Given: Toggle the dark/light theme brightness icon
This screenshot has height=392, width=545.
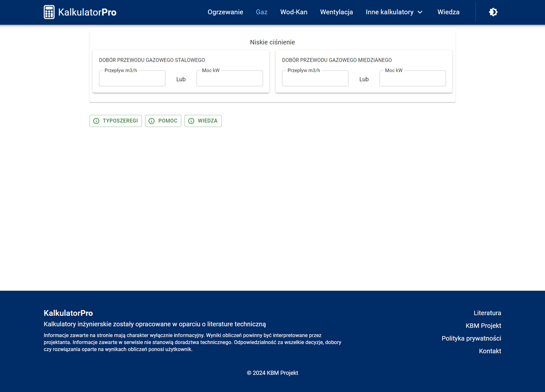Looking at the screenshot, I should pyautogui.click(x=493, y=12).
